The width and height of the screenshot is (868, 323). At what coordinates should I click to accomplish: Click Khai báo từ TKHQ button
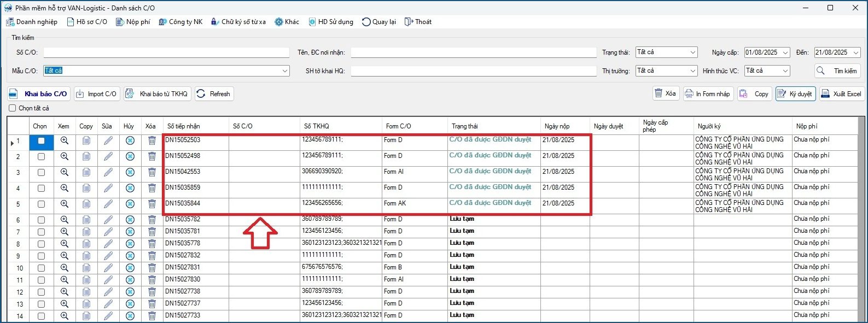(x=157, y=94)
